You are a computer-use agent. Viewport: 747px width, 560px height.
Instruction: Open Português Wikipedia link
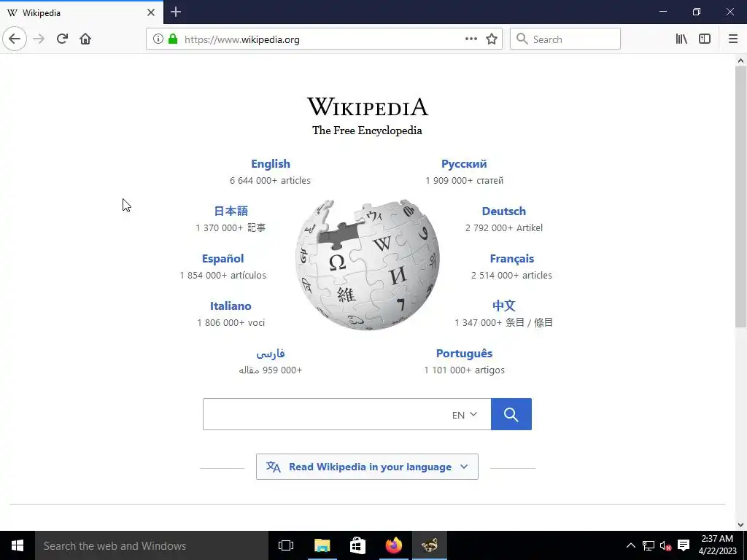tap(464, 354)
